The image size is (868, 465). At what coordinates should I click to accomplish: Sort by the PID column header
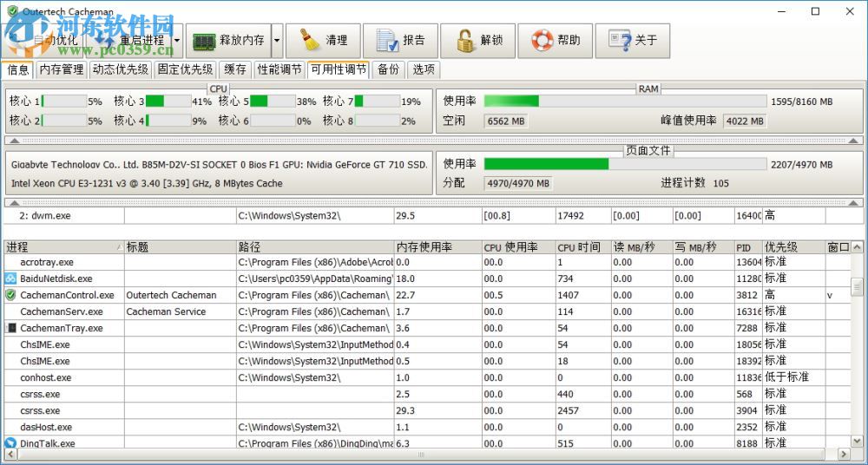coord(748,247)
